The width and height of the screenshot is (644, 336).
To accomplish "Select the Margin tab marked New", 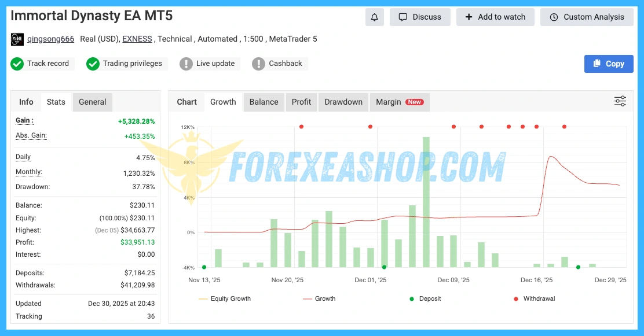I will [398, 102].
